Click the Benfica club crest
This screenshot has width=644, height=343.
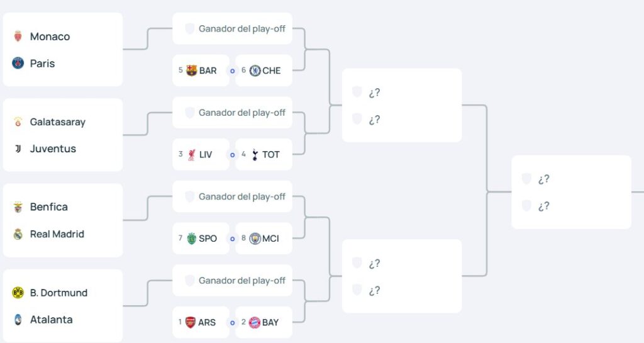pyautogui.click(x=18, y=207)
